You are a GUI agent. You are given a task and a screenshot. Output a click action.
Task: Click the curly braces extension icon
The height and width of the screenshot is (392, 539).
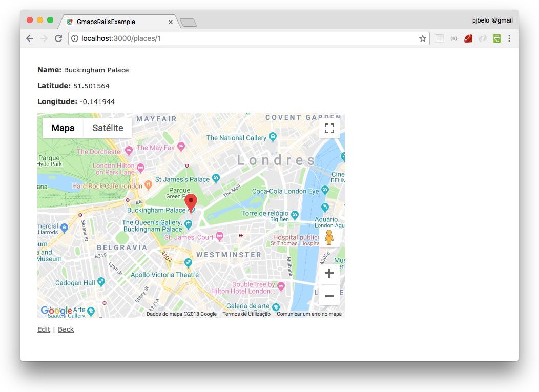click(454, 38)
